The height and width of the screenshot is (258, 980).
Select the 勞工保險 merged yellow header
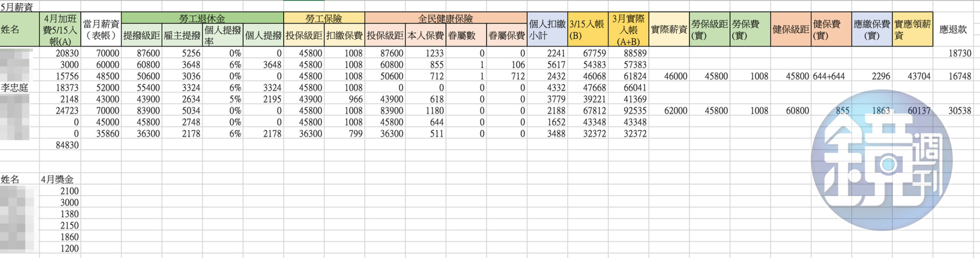tap(324, 18)
